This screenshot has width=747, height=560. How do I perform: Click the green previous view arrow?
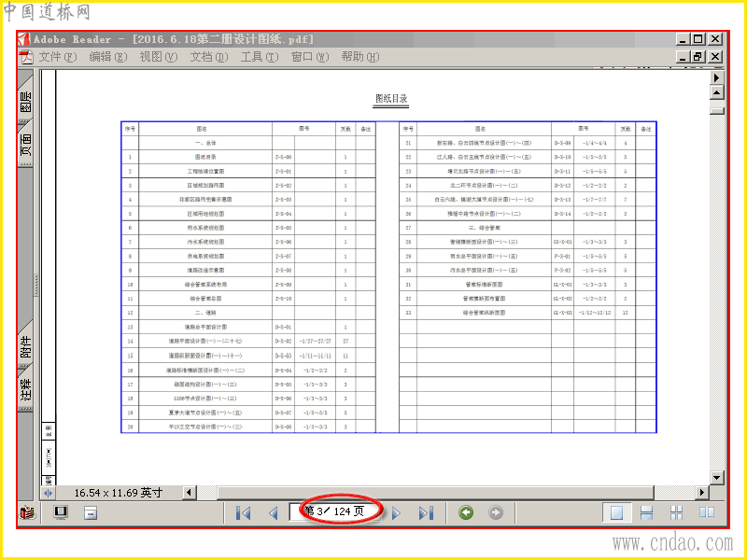(466, 512)
